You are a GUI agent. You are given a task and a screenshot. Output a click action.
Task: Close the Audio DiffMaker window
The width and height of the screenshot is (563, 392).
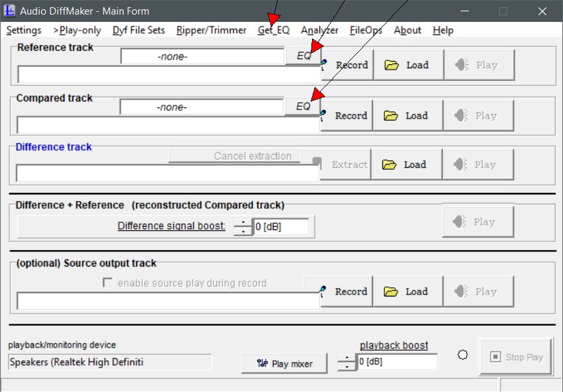tap(542, 11)
